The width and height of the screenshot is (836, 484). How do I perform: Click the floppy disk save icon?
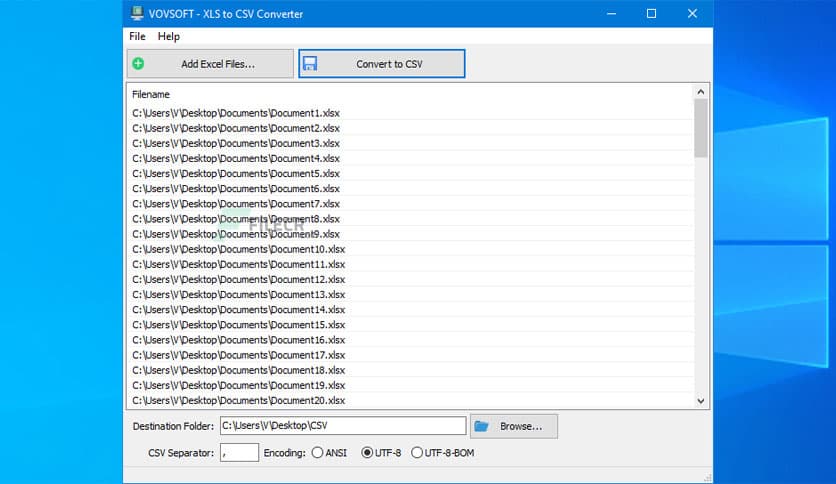[x=310, y=63]
